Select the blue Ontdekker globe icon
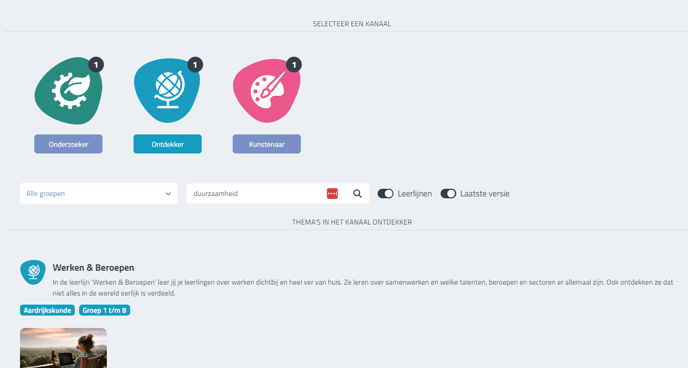This screenshot has height=368, width=688. (x=167, y=90)
